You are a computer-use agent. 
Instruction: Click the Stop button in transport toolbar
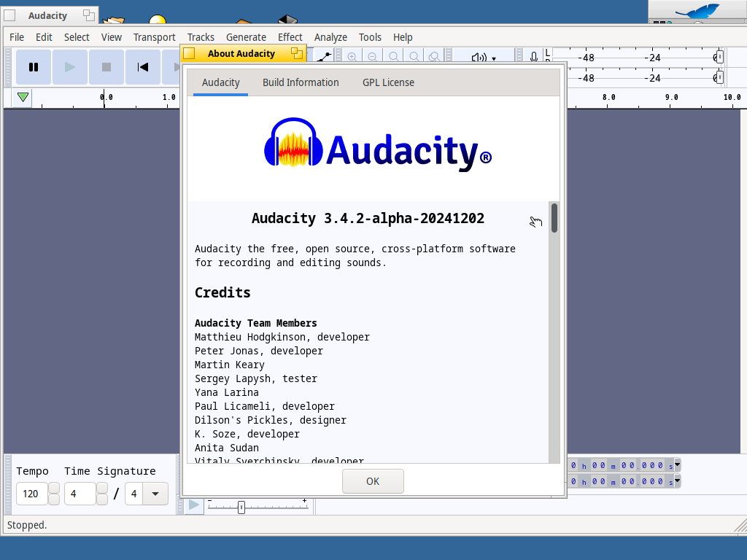107,67
